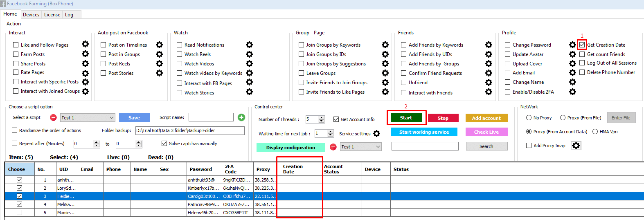Click the Creation Date column header
The height and width of the screenshot is (220, 644).
click(300, 169)
